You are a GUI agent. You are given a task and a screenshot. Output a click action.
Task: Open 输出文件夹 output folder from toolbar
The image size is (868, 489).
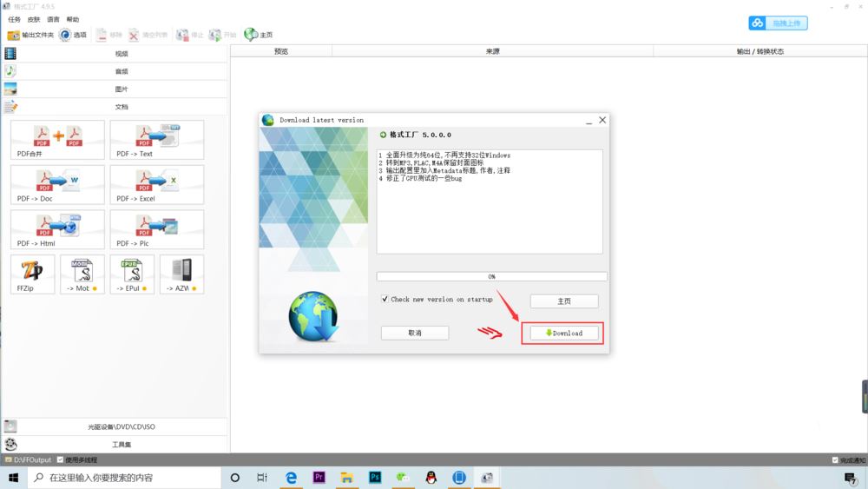point(30,35)
